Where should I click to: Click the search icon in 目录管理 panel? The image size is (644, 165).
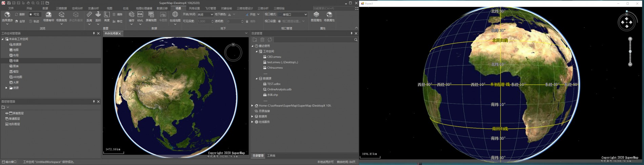(356, 40)
